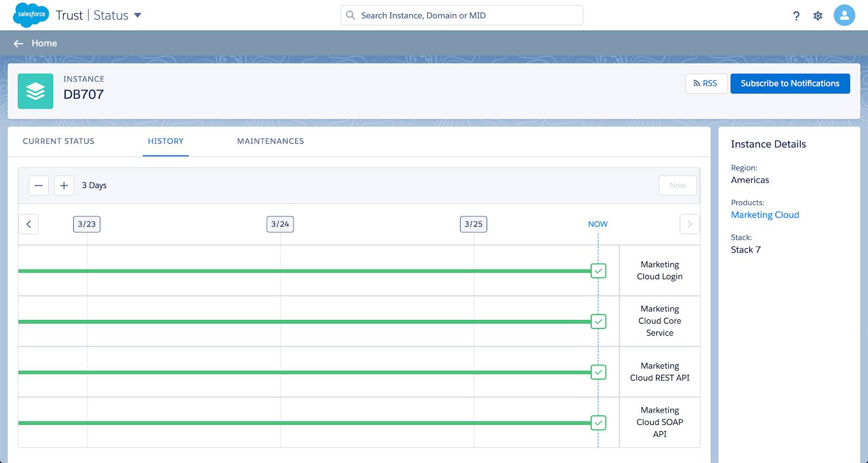Go back using the Home arrow icon
The height and width of the screenshot is (463, 868).
click(18, 43)
